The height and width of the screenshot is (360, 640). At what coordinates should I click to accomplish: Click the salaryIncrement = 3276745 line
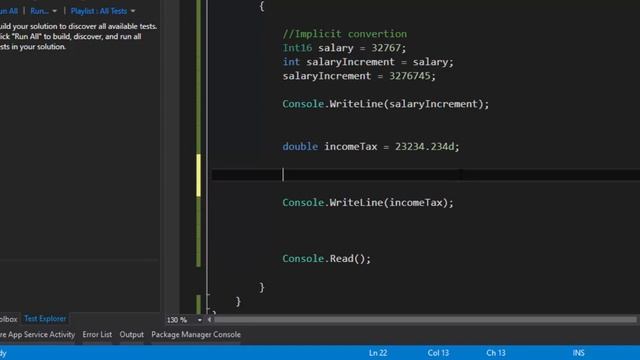pyautogui.click(x=359, y=76)
